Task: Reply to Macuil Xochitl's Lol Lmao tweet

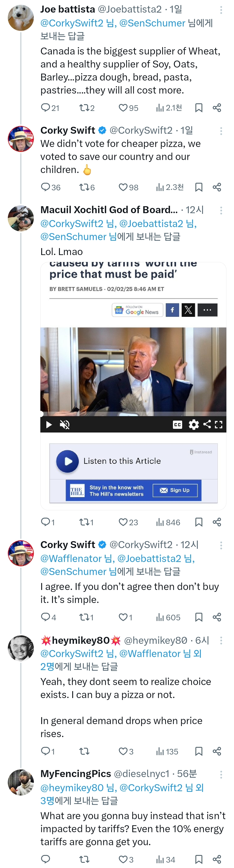Action: 46,522
